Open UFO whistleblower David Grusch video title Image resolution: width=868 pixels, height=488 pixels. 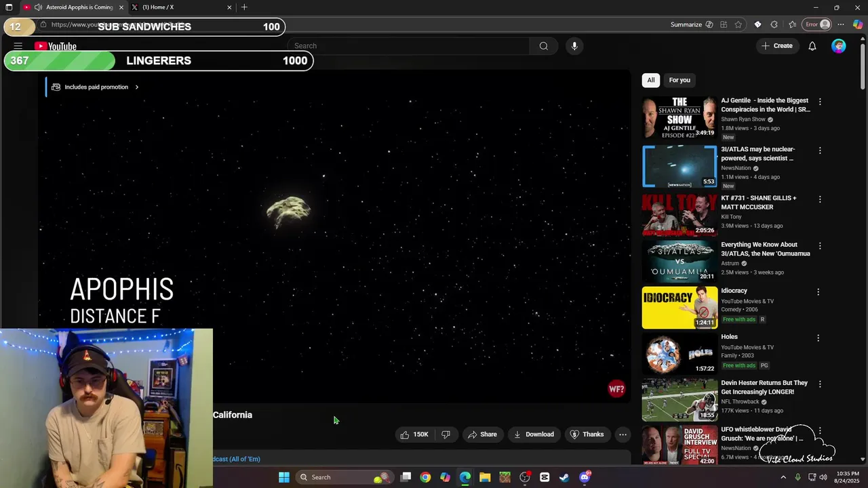pyautogui.click(x=762, y=434)
